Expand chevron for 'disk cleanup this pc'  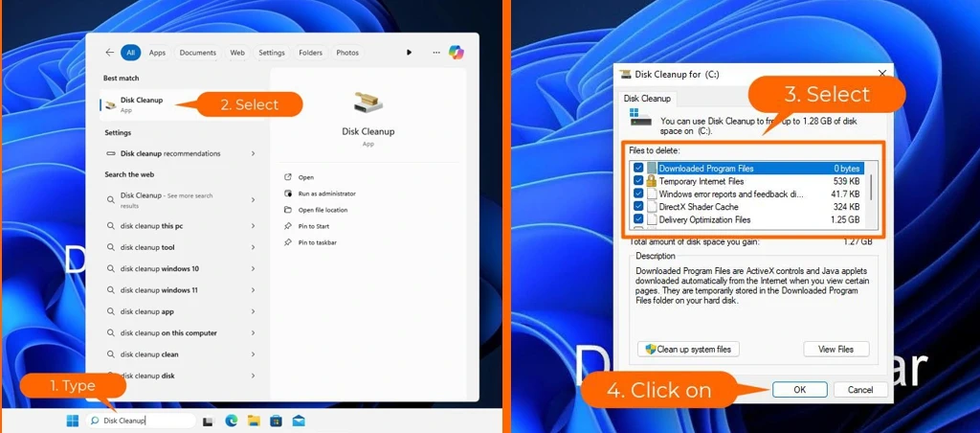253,226
